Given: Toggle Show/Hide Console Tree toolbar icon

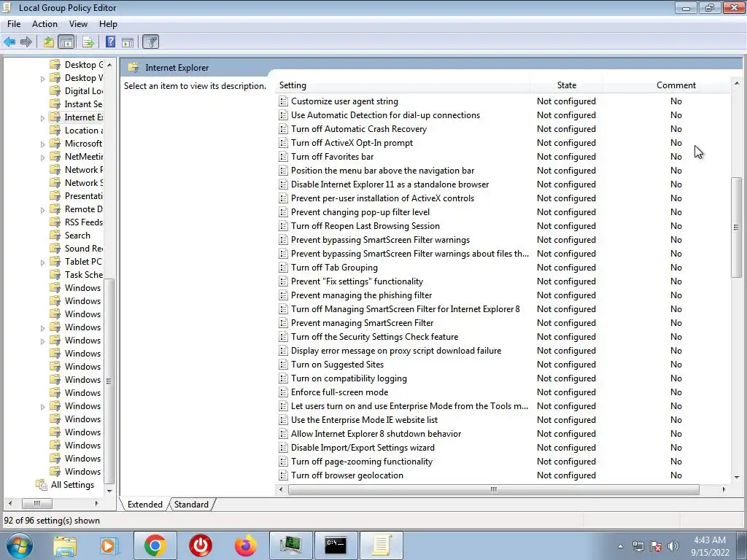Looking at the screenshot, I should [66, 42].
